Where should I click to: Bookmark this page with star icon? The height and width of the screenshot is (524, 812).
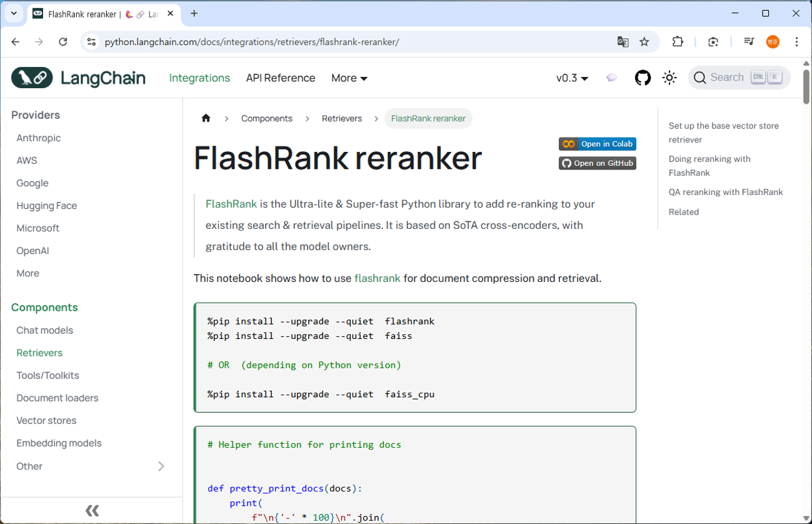[644, 42]
